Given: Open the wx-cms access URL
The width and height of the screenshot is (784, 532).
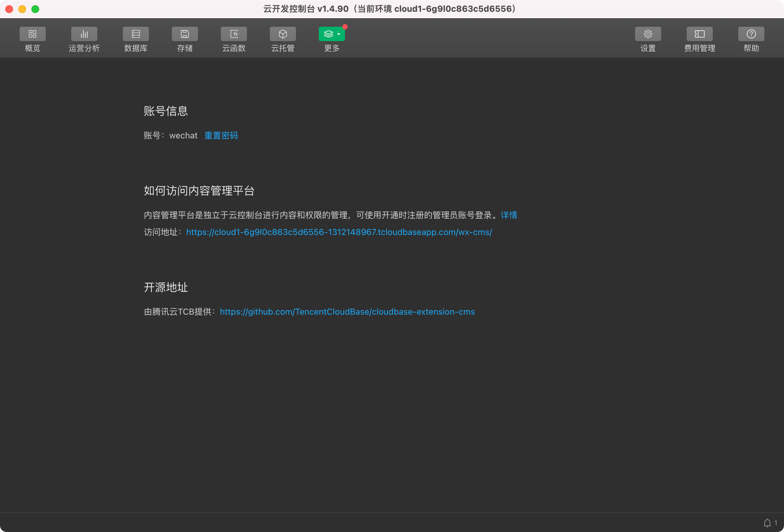Looking at the screenshot, I should tap(339, 232).
